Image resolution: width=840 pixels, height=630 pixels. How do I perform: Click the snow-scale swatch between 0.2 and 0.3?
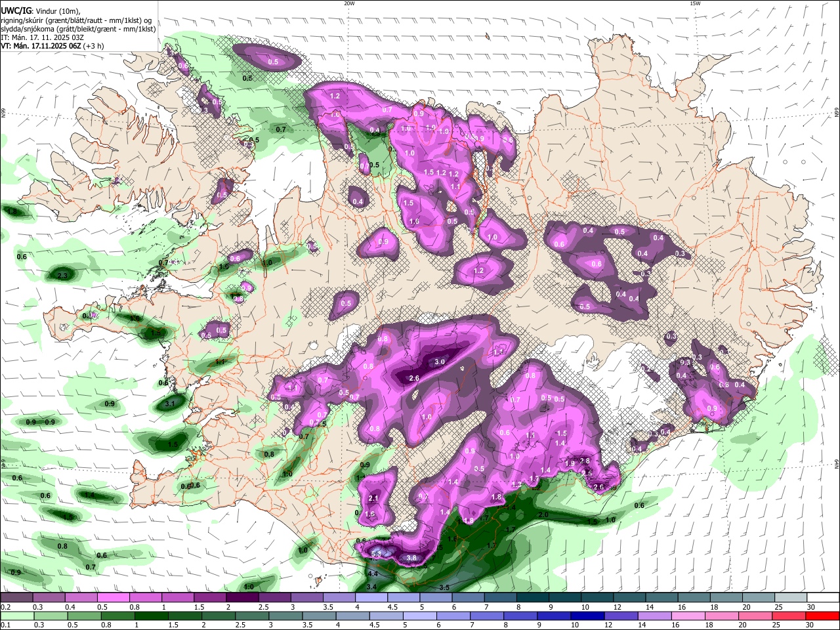pos(16,598)
